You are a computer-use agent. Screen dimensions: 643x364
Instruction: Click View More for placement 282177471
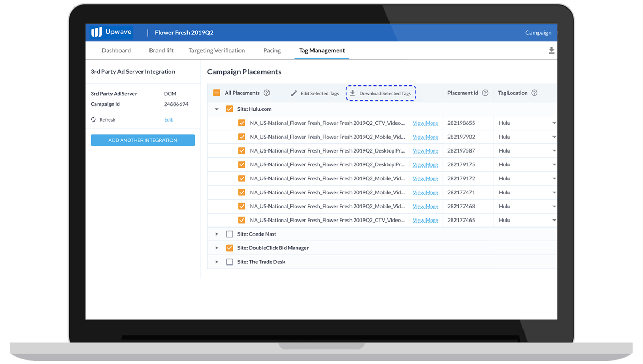click(425, 193)
